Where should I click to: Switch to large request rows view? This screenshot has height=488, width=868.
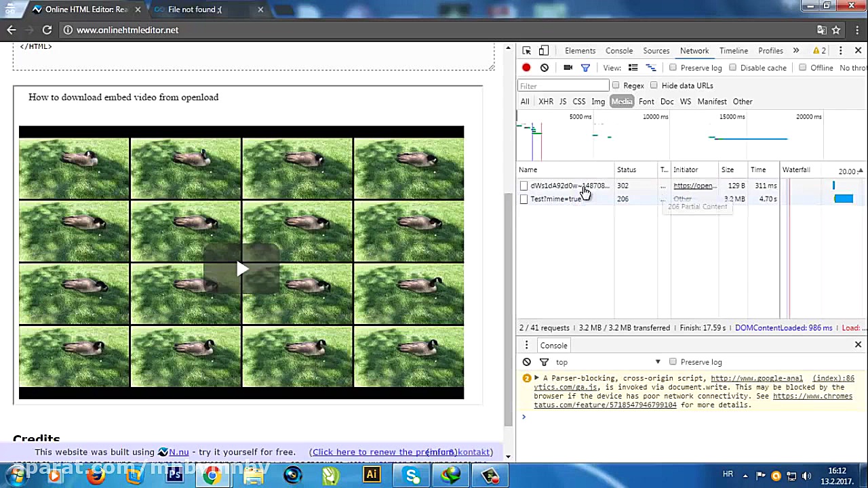tap(633, 67)
